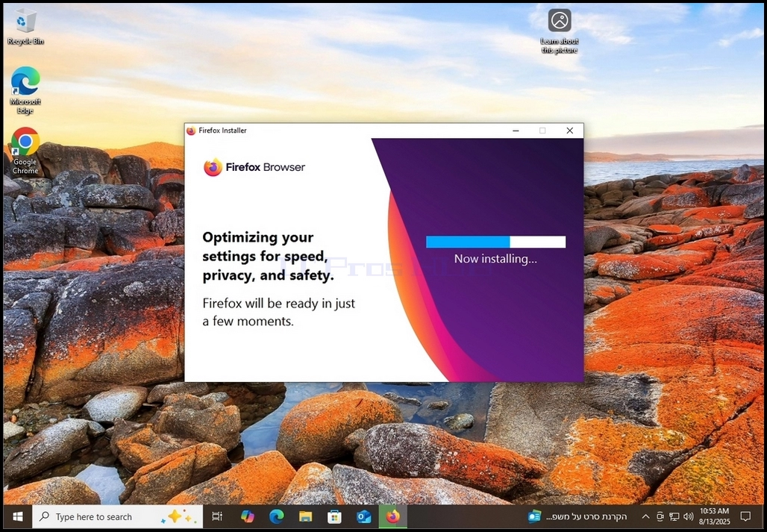
Task: Select the Microsoft Edge desktop shortcut
Action: click(25, 90)
